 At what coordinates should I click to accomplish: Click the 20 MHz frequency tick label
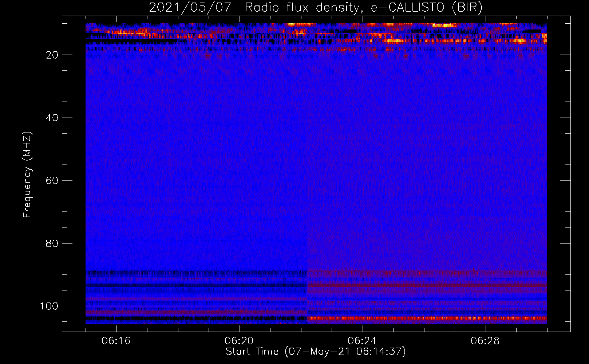[x=52, y=55]
